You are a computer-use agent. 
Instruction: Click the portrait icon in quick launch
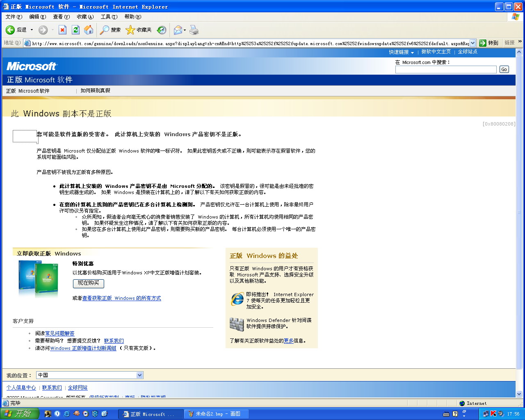(x=48, y=414)
